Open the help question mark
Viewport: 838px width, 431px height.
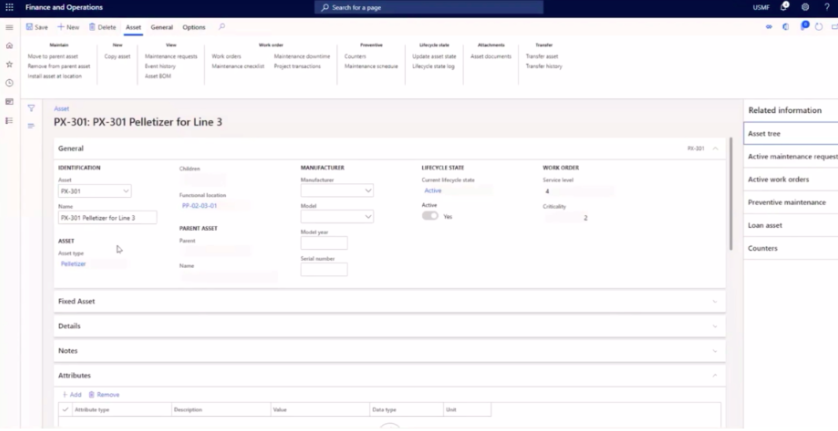point(826,7)
